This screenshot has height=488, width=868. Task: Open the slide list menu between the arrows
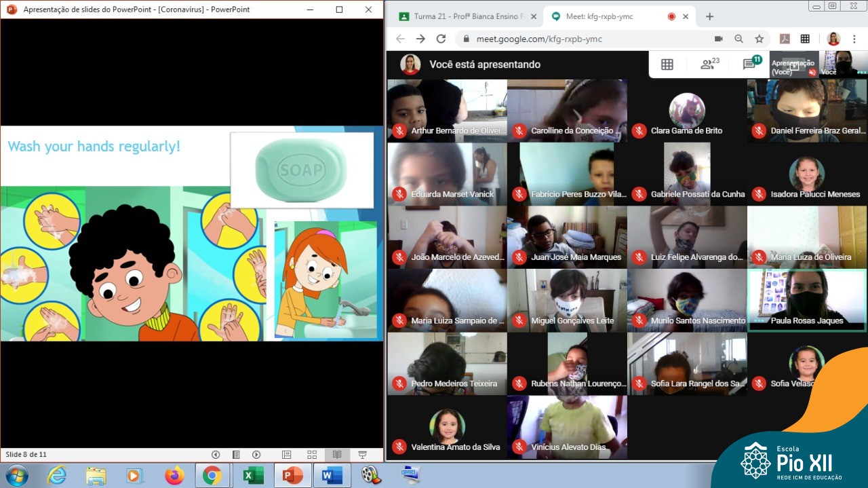[x=236, y=455]
